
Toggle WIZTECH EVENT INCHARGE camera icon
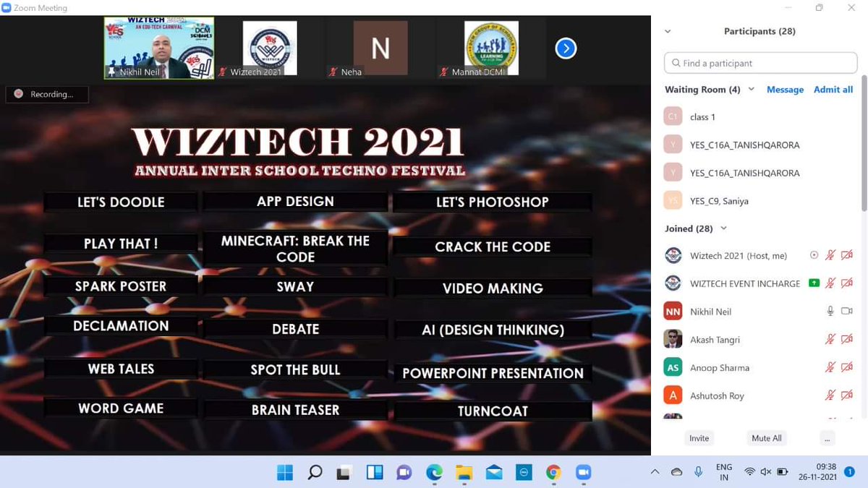(x=847, y=283)
